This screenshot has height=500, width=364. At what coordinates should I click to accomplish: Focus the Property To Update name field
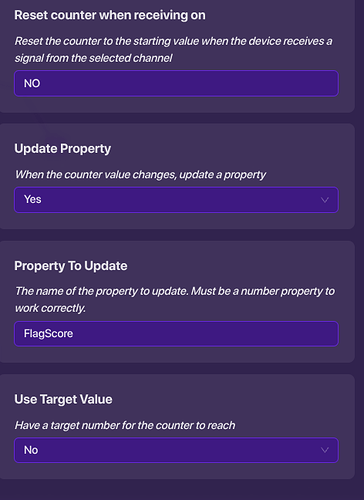click(x=176, y=334)
